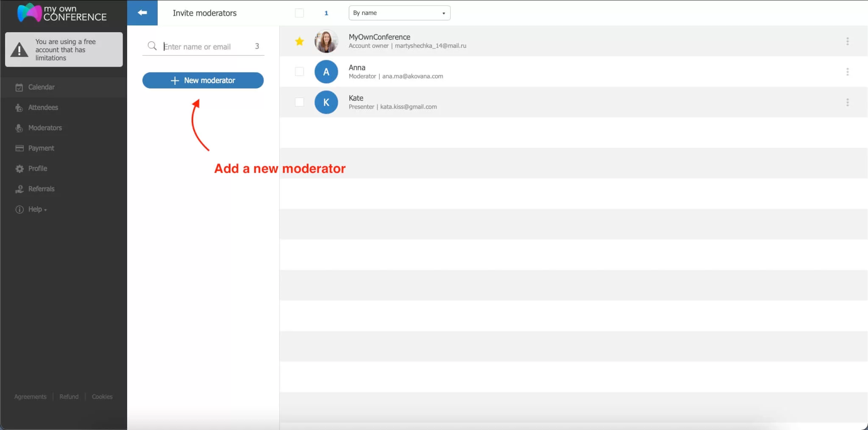This screenshot has width=868, height=430.
Task: Open the options menu on Anna's row
Action: 847,72
